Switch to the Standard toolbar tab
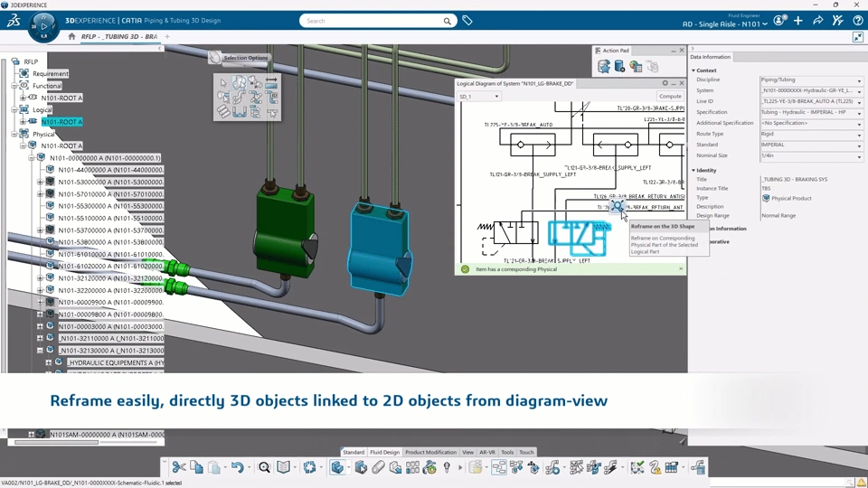Viewport: 868px width, 488px height. pyautogui.click(x=354, y=452)
